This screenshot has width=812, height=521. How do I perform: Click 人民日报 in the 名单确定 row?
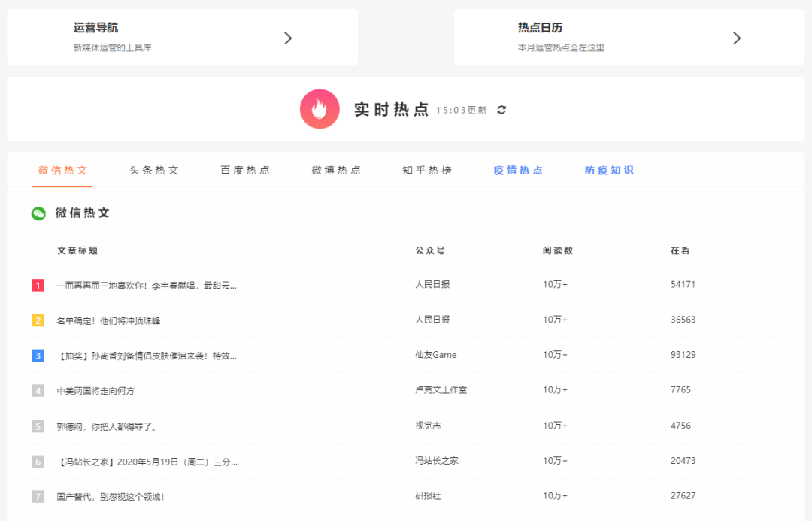(432, 320)
